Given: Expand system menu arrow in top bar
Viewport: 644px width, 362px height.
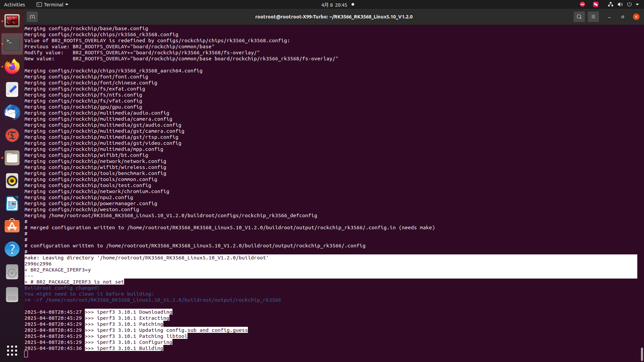Looking at the screenshot, I should coord(637,5).
